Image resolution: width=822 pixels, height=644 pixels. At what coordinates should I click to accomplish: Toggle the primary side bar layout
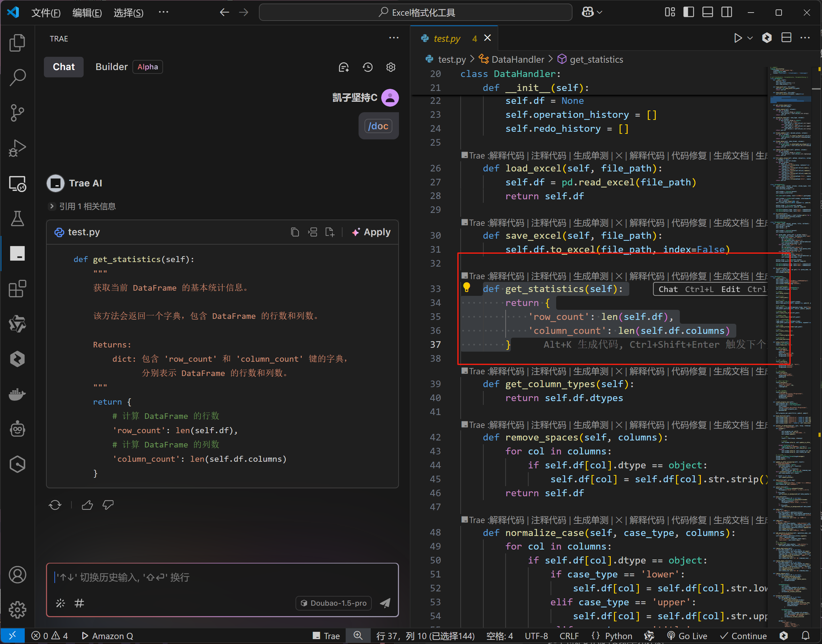coord(689,13)
